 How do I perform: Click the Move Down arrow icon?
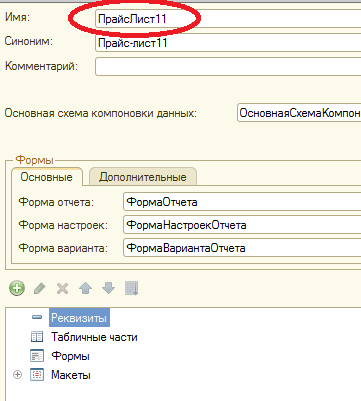pos(108,288)
